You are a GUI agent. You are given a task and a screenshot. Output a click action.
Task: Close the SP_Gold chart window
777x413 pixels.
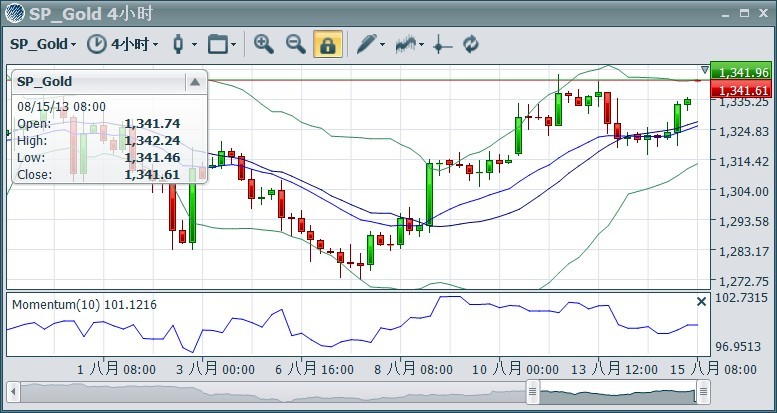763,13
